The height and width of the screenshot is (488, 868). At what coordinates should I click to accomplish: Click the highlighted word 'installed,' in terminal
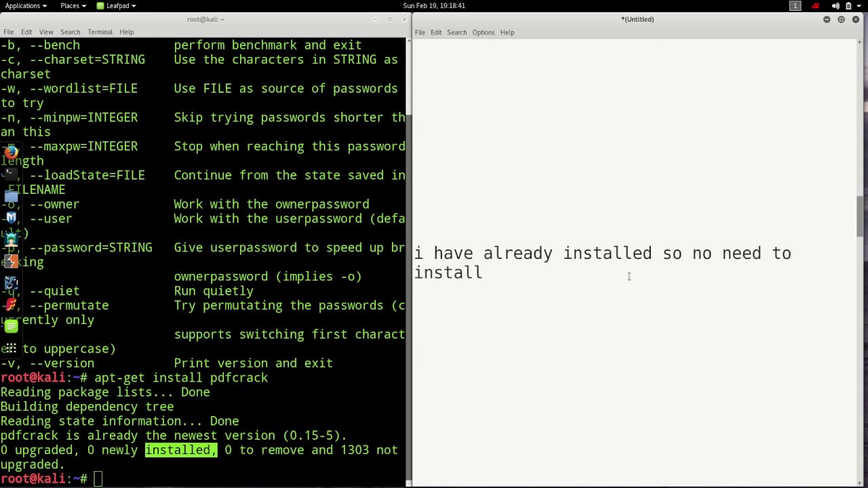point(181,450)
